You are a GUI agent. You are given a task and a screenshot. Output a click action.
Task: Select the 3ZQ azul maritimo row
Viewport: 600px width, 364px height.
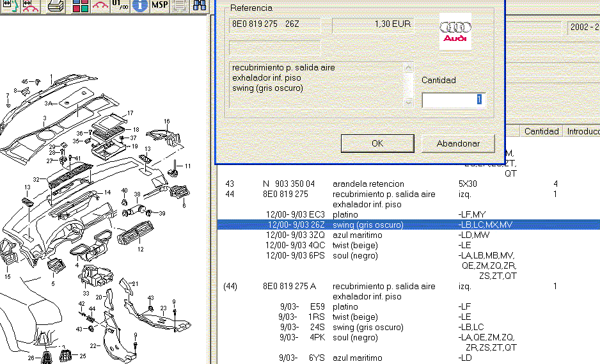(x=408, y=235)
